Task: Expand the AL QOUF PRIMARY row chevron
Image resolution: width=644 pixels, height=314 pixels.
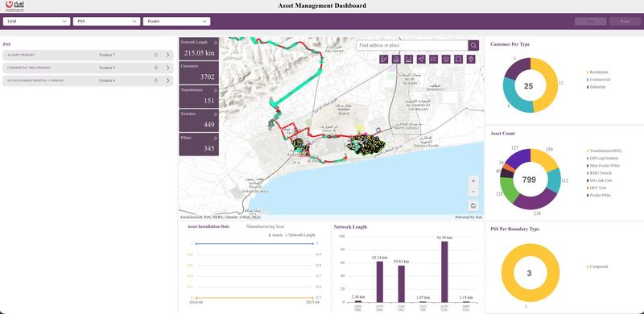Action: click(x=167, y=55)
